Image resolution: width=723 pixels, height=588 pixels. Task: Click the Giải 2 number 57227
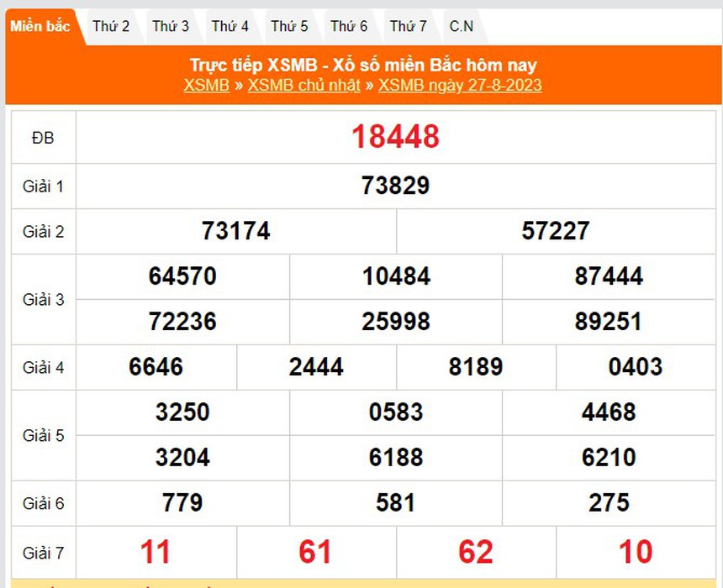556,231
